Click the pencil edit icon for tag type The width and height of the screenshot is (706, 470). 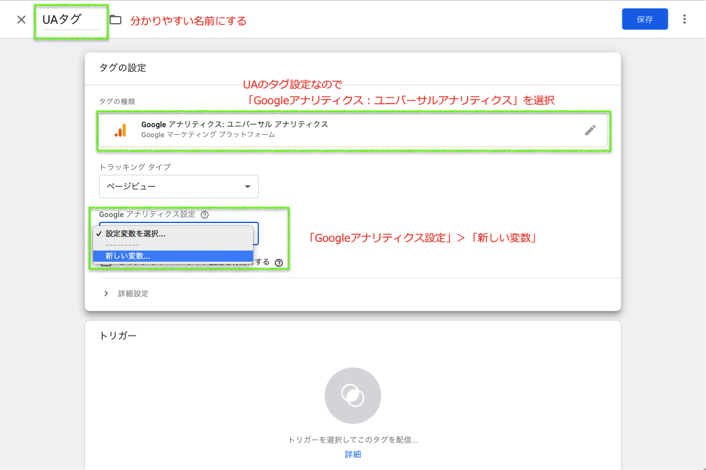[590, 130]
